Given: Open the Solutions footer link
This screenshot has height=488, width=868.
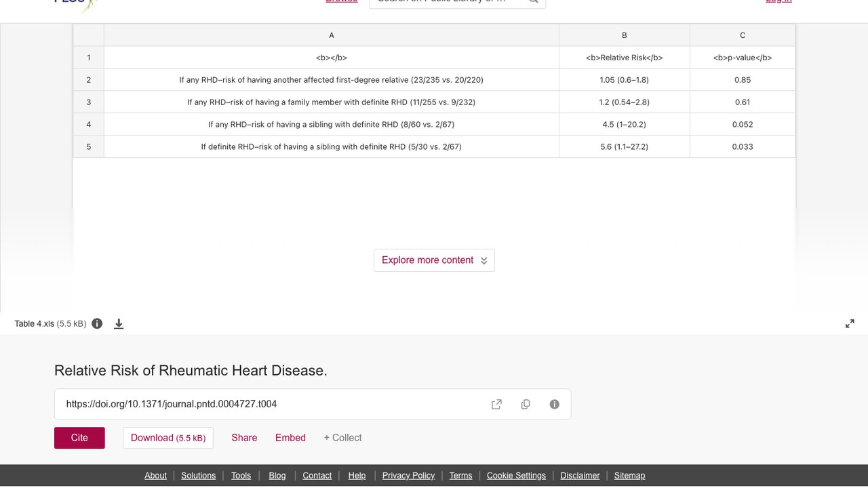Looking at the screenshot, I should (198, 476).
